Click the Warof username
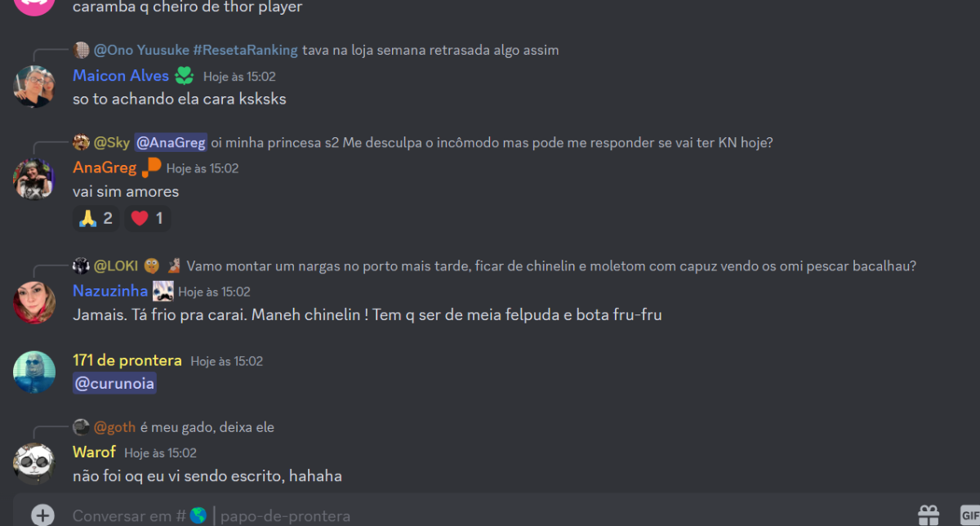 (95, 452)
